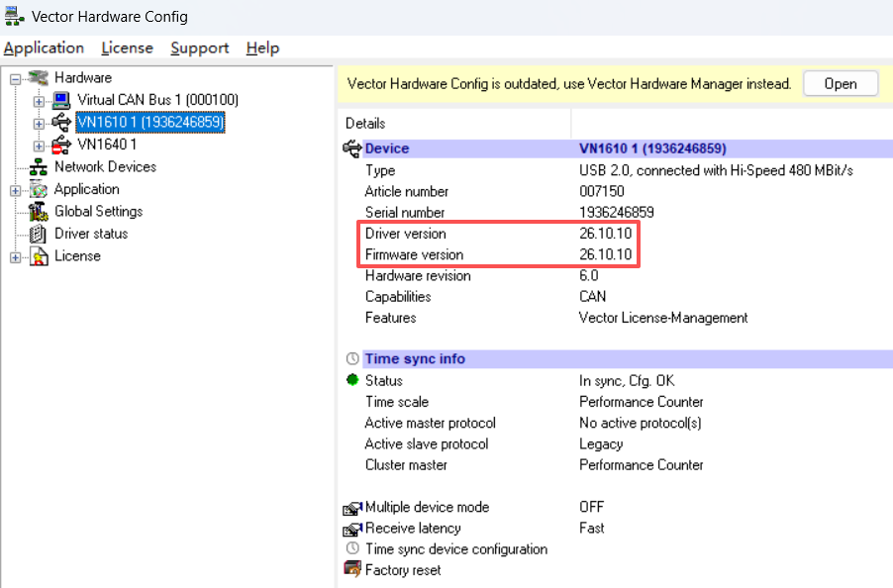
Task: Click the Serial number value 1936246859
Action: pos(616,212)
